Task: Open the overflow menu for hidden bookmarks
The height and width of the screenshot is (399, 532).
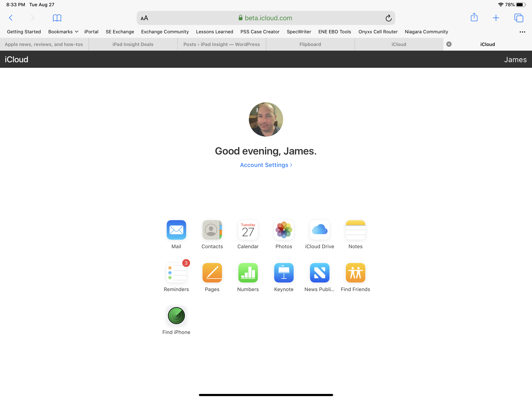Action: (522, 32)
